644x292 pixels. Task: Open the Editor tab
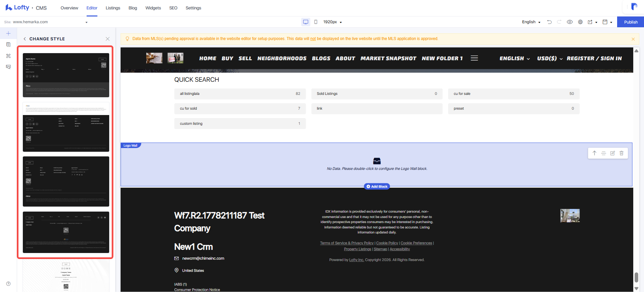pyautogui.click(x=92, y=8)
